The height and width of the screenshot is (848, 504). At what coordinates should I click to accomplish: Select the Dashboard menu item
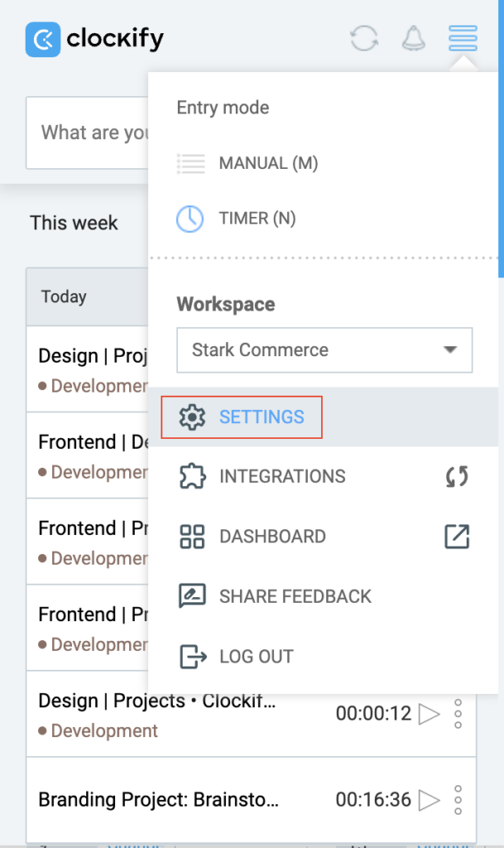(x=272, y=537)
